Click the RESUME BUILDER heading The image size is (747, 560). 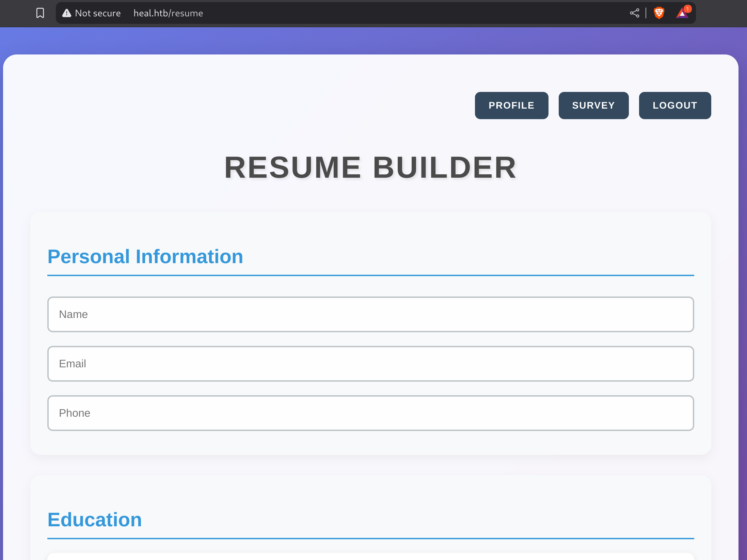pos(370,167)
